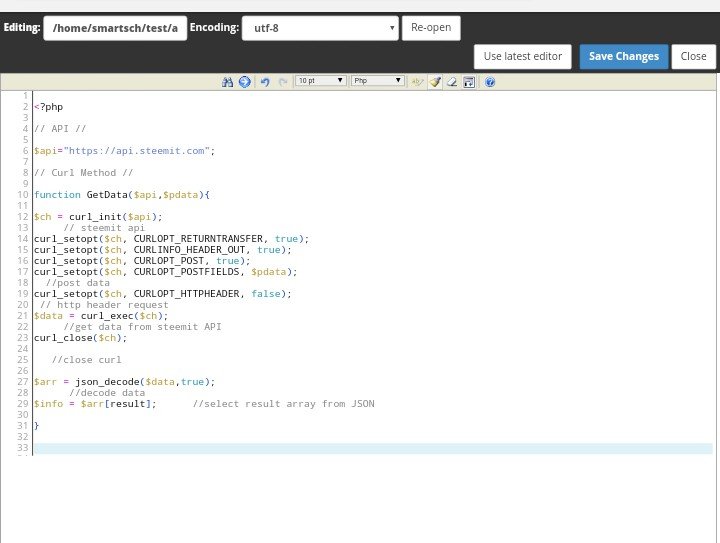720x543 pixels.
Task: Expand the utf-8 encoding dropdown
Action: click(x=320, y=28)
